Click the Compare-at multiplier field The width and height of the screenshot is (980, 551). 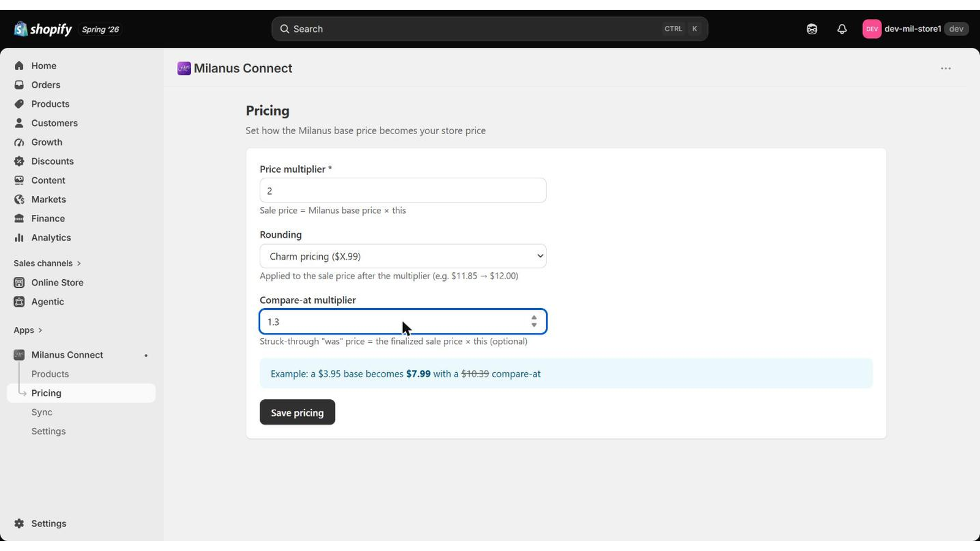(x=403, y=321)
